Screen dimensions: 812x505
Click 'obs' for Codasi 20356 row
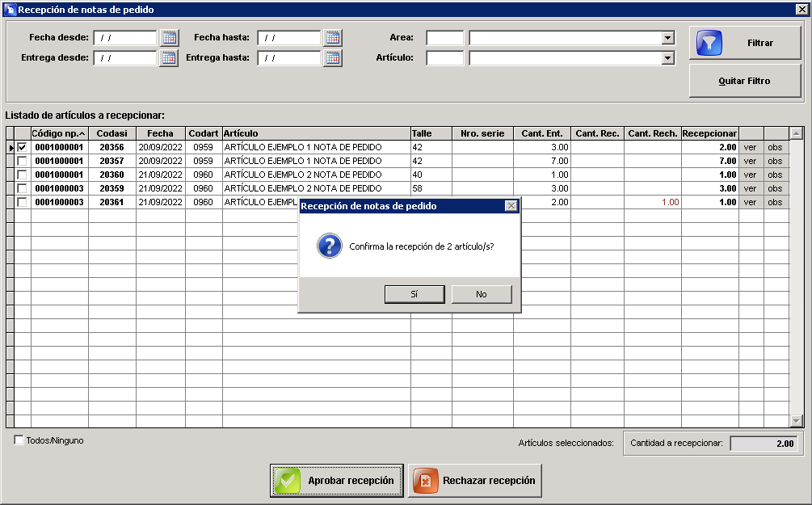click(775, 148)
